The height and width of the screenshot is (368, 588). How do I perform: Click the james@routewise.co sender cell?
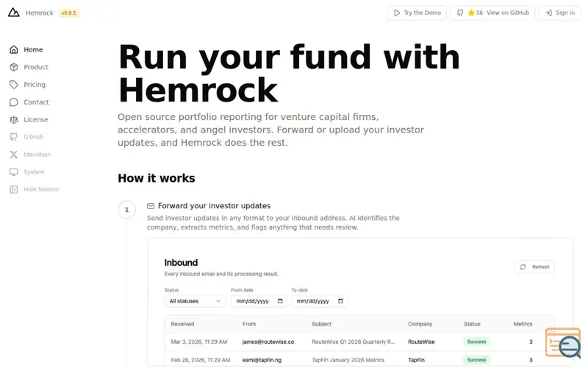(x=268, y=342)
